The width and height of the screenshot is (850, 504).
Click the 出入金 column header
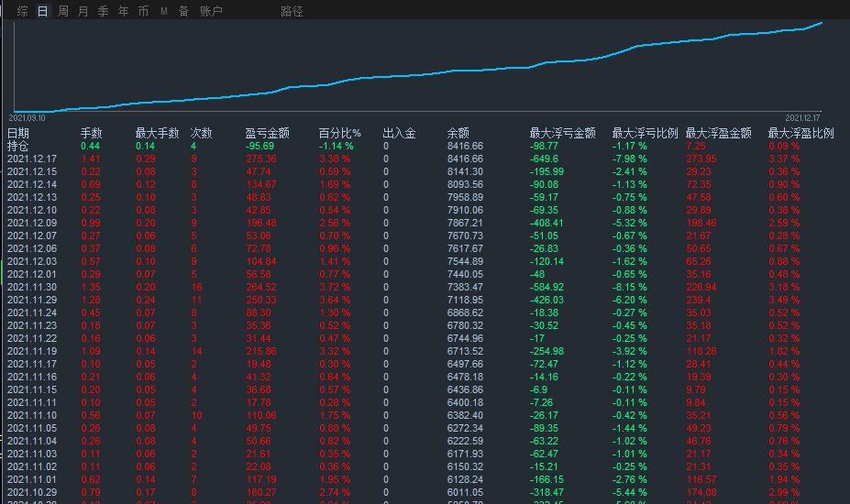399,133
